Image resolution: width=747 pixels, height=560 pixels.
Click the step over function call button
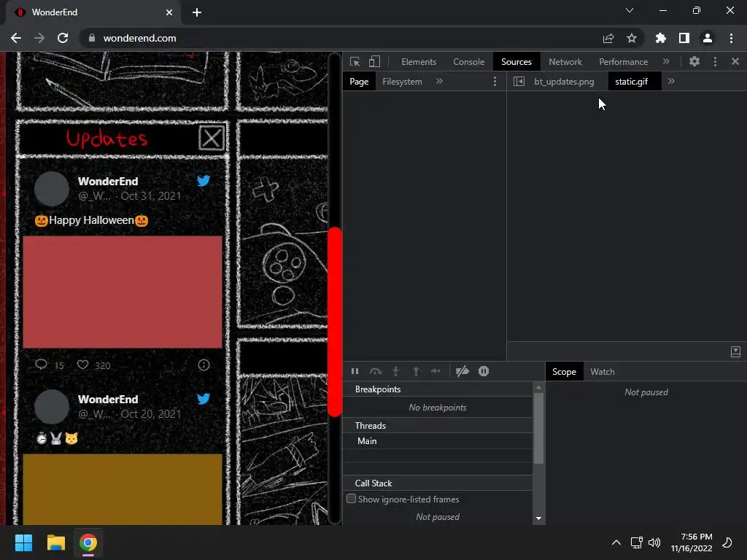[x=376, y=371]
